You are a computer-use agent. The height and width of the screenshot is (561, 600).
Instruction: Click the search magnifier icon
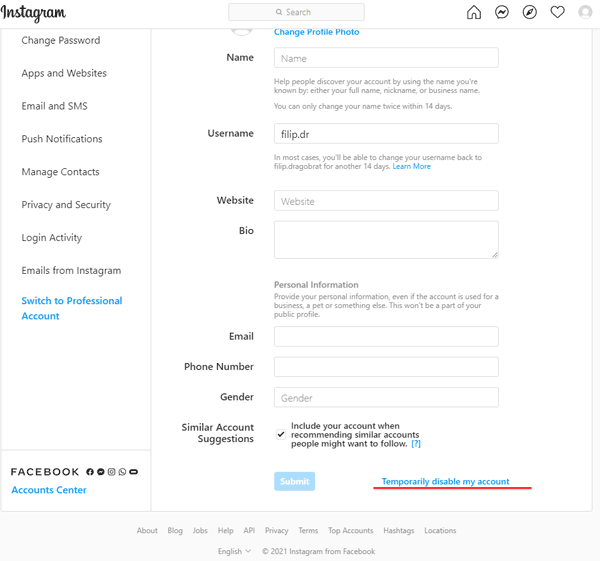coord(279,12)
